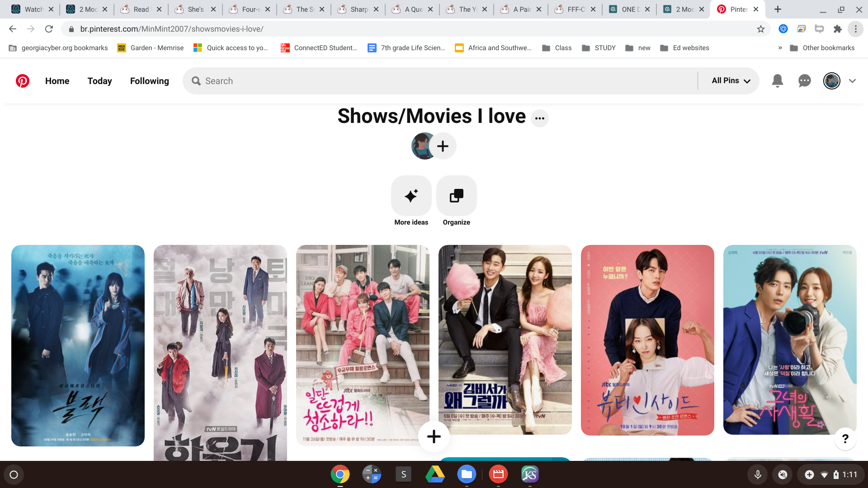Open the messages speech bubble icon
The width and height of the screenshot is (868, 488).
point(805,81)
